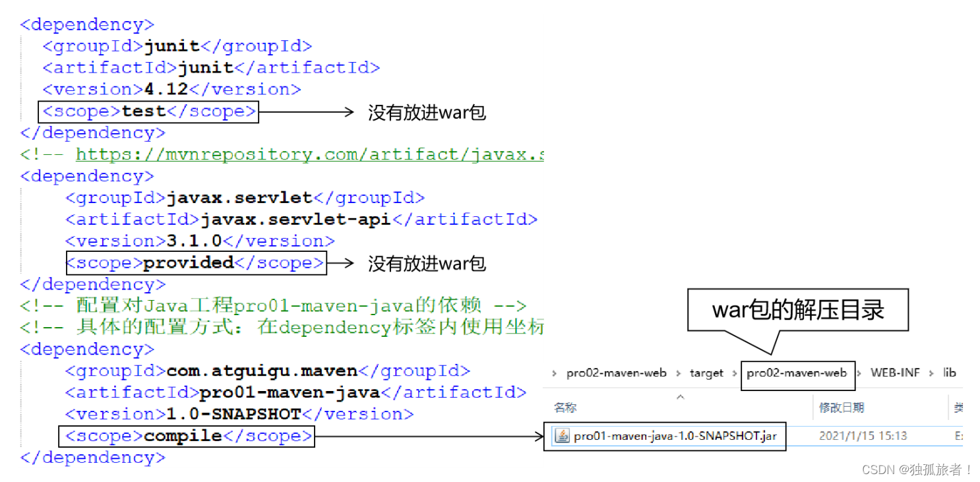The width and height of the screenshot is (980, 482).
Task: Sort by 修改日期 column header
Action: click(x=842, y=408)
